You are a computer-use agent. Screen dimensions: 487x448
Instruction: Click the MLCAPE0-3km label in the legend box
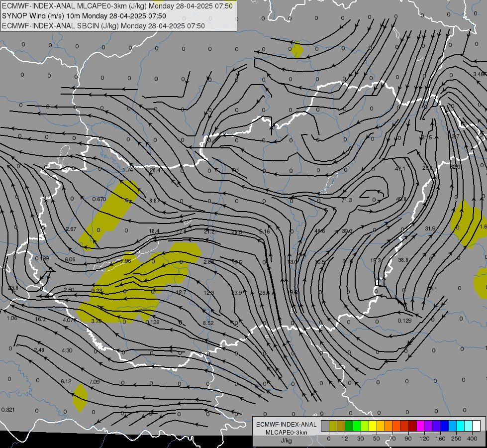tap(287, 433)
